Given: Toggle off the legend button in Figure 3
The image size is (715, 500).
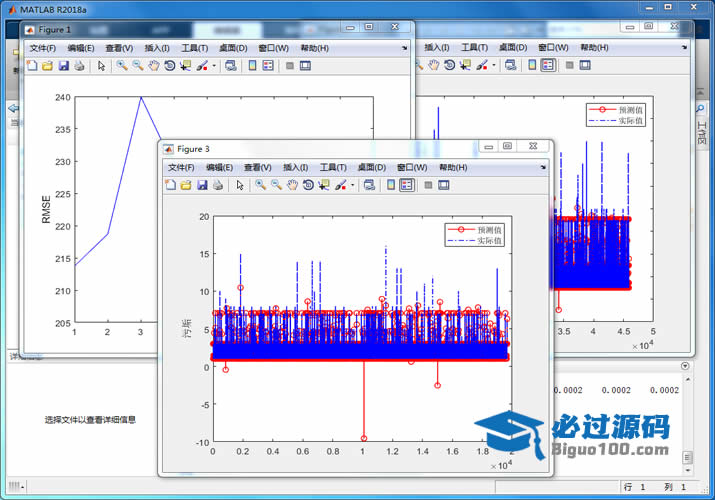Looking at the screenshot, I should coord(407,185).
